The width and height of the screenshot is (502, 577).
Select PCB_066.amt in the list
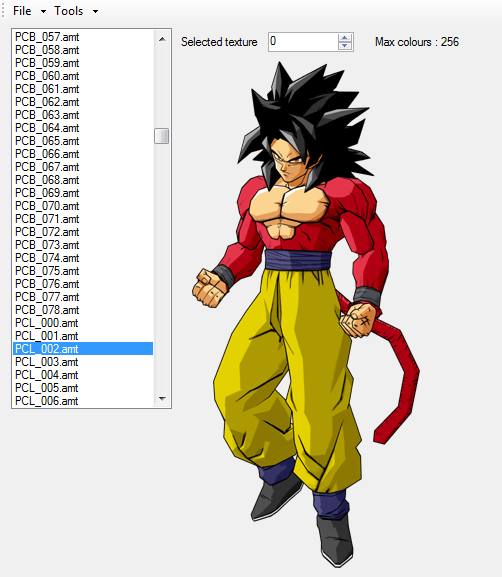coord(83,154)
